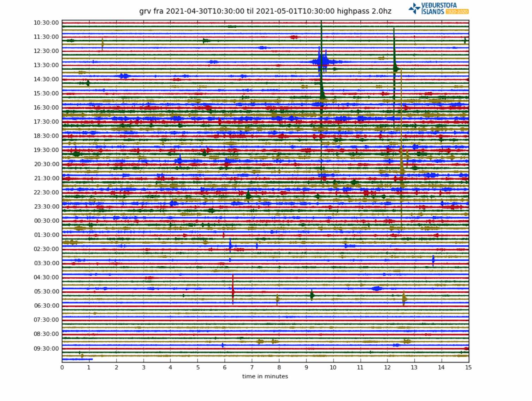Click the green burst near minute 9 on 05:45 trace
This screenshot has height=401, width=532.
[312, 295]
